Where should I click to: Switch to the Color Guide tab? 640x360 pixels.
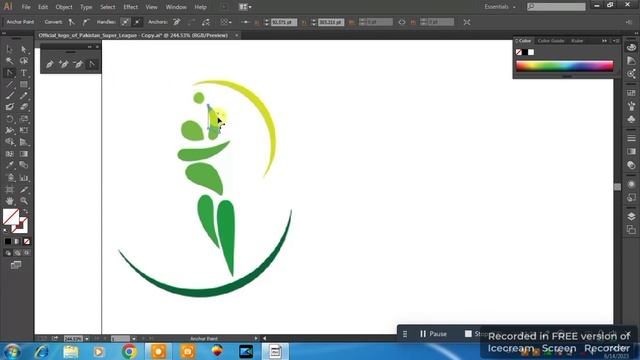[x=551, y=41]
